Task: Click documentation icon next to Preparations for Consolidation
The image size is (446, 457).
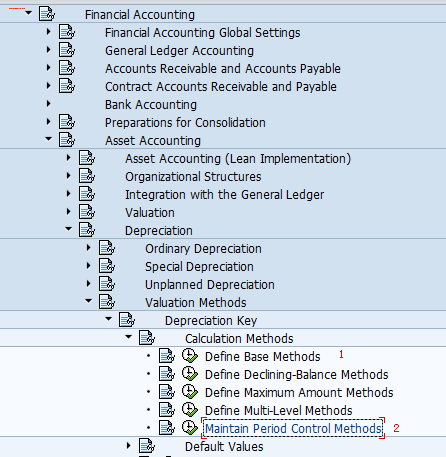Action: click(67, 122)
